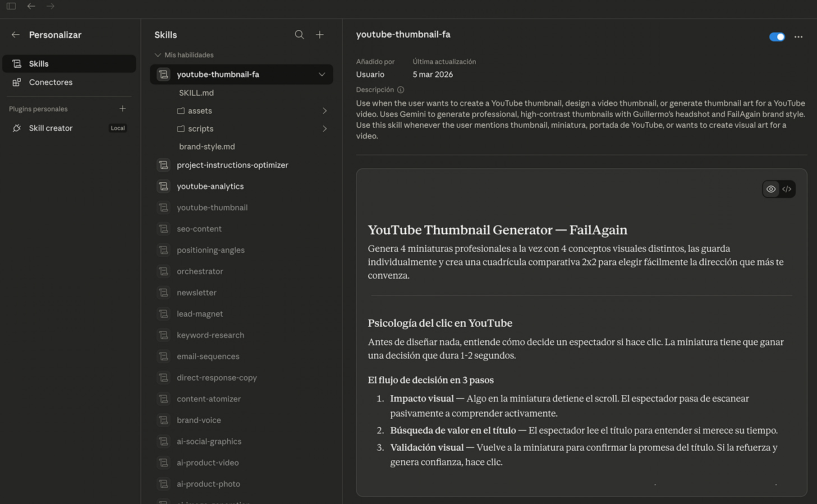817x504 pixels.
Task: Open the Skills section
Action: pos(69,64)
